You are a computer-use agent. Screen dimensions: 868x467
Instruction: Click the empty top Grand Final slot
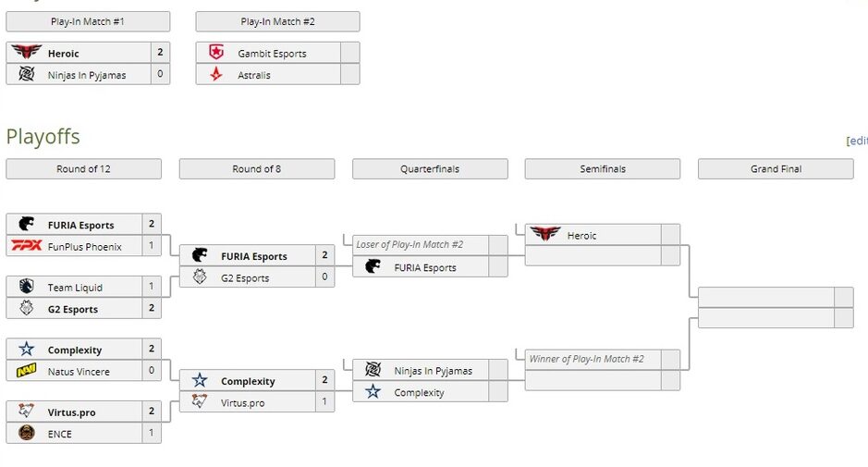[765, 297]
